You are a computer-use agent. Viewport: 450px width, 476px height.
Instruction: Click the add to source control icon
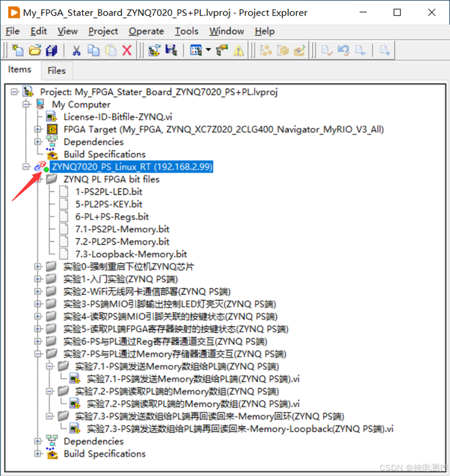click(x=385, y=50)
